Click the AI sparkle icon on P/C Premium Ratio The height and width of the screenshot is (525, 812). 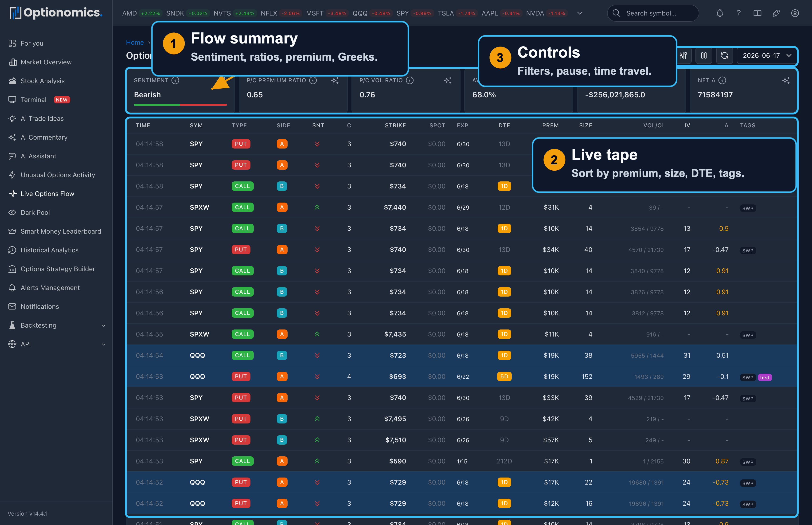coord(335,80)
